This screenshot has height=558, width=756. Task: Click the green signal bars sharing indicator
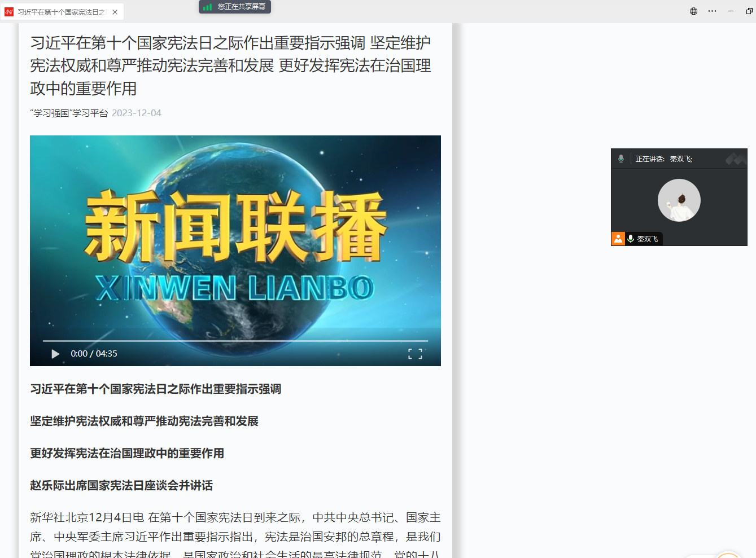[x=208, y=7]
